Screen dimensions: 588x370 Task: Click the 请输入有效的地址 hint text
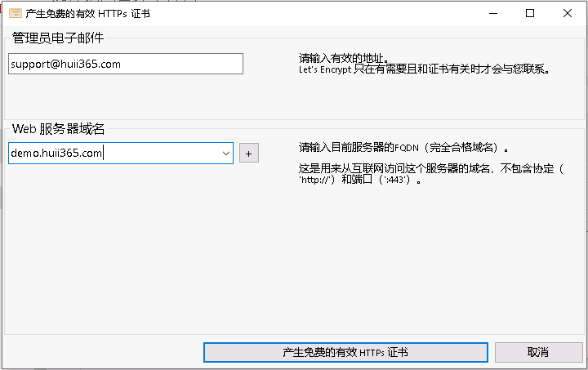click(x=343, y=59)
